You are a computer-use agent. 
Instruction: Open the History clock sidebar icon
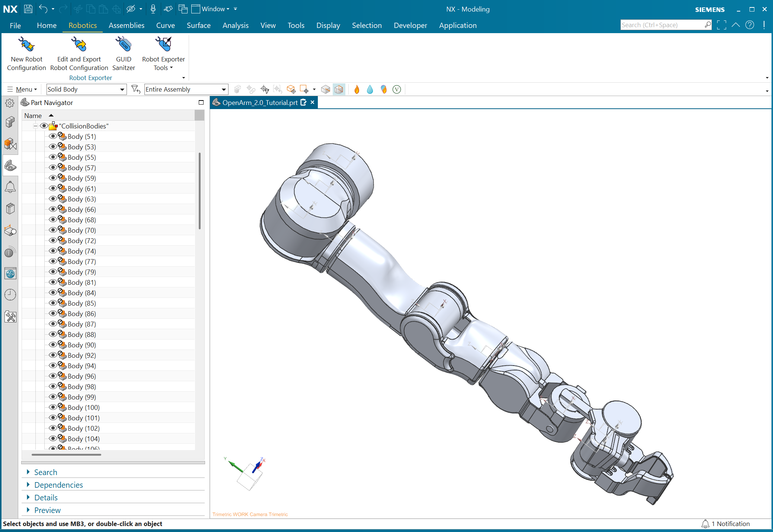point(10,295)
